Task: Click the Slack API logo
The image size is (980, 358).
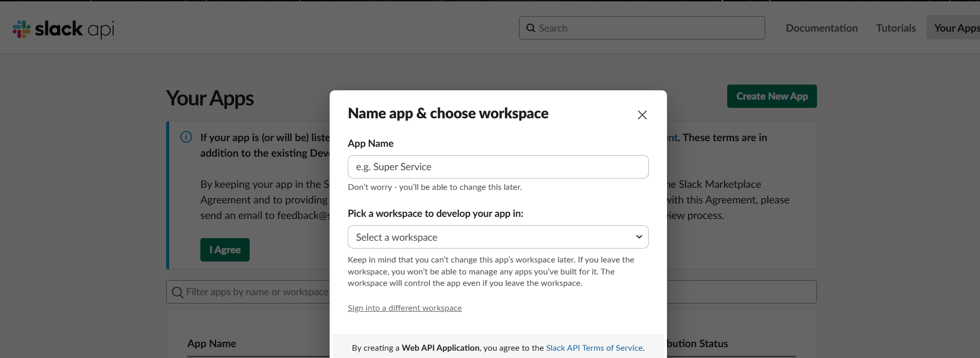Action: tap(63, 29)
